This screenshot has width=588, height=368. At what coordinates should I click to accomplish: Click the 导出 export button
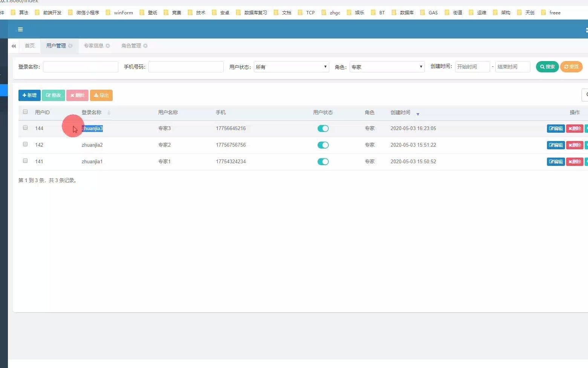tap(101, 95)
